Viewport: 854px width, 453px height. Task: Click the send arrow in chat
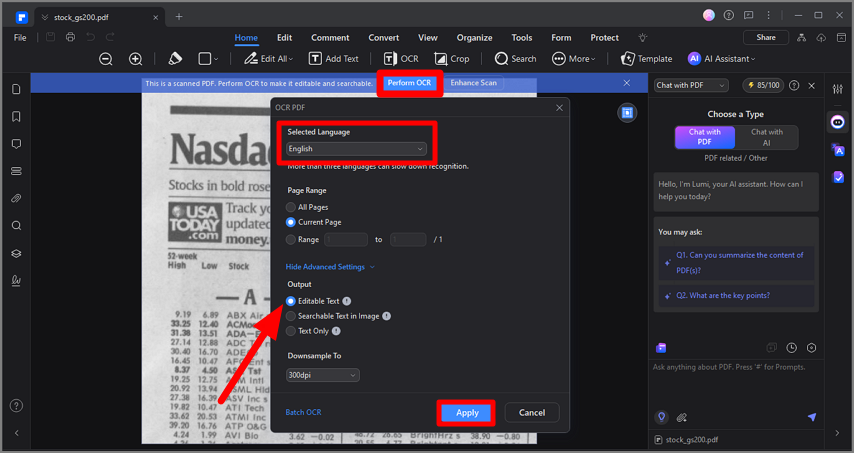812,417
